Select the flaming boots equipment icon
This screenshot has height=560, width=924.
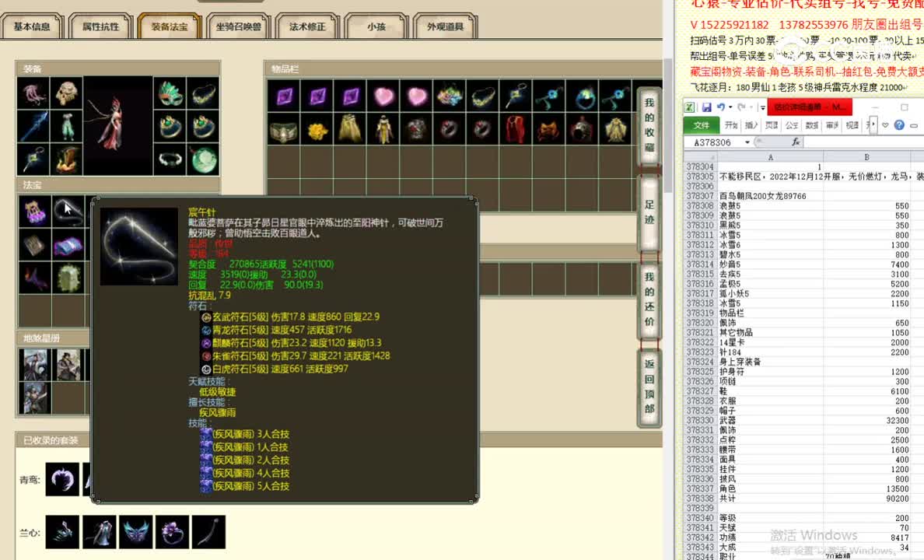[67, 159]
